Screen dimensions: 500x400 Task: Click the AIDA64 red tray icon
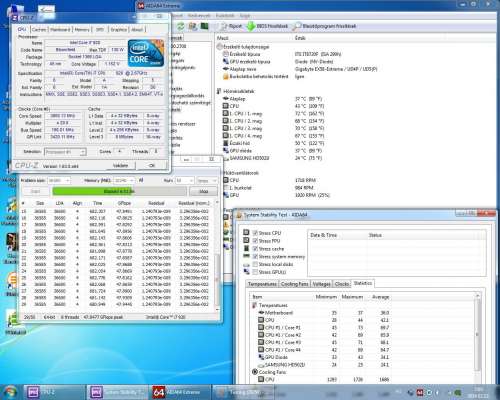coord(420,393)
